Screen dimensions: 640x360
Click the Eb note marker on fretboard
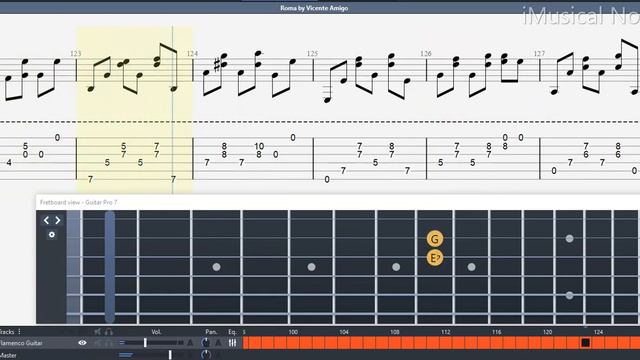point(435,258)
